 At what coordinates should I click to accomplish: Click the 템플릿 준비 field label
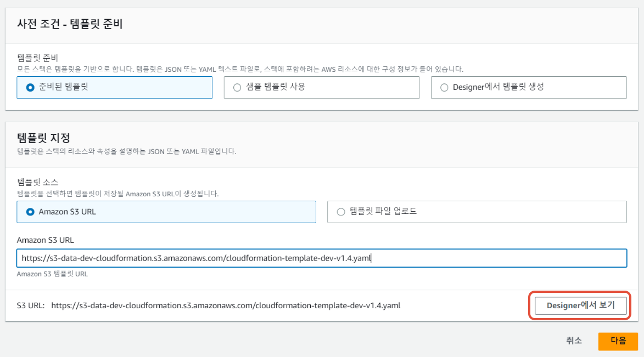(37, 58)
